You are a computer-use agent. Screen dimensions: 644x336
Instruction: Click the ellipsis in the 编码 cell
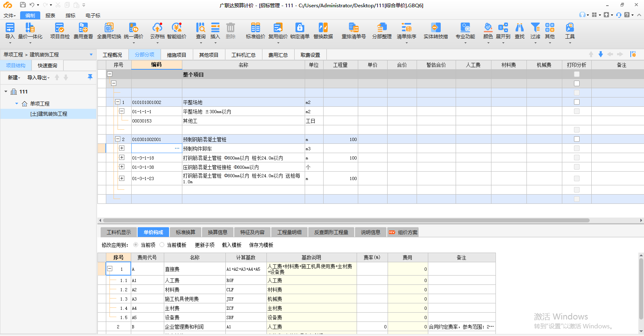pyautogui.click(x=177, y=148)
